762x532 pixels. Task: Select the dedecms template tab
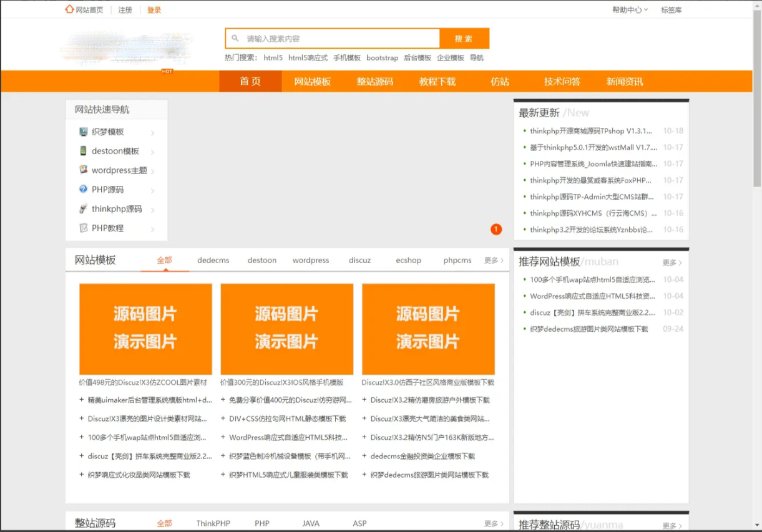point(213,260)
